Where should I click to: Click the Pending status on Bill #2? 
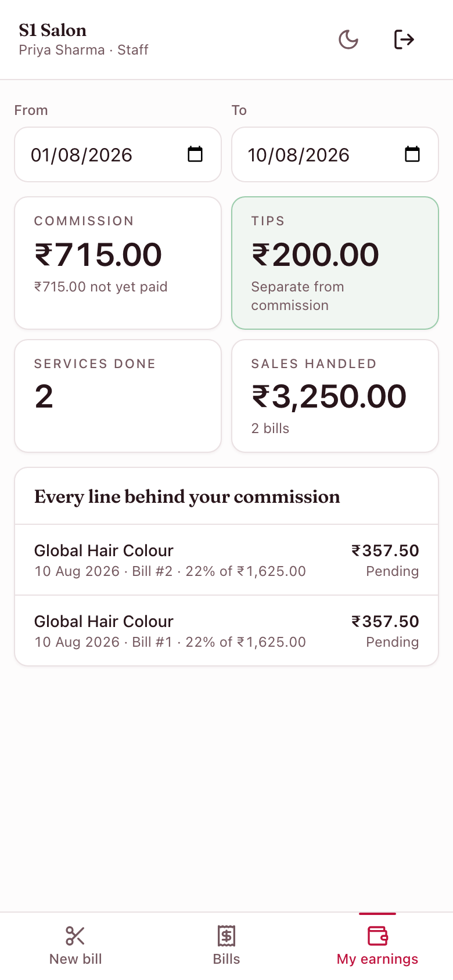click(x=393, y=571)
